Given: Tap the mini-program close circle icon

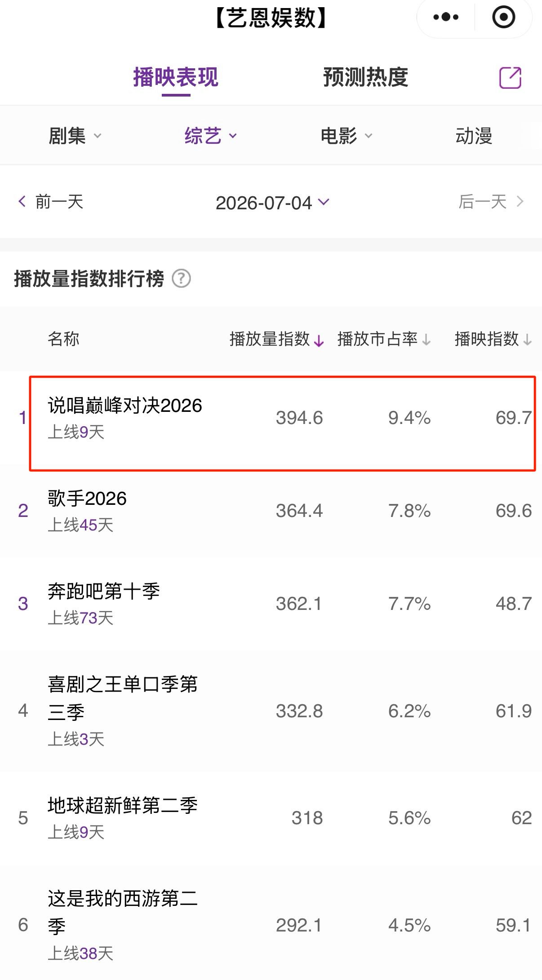Looking at the screenshot, I should coord(503,18).
